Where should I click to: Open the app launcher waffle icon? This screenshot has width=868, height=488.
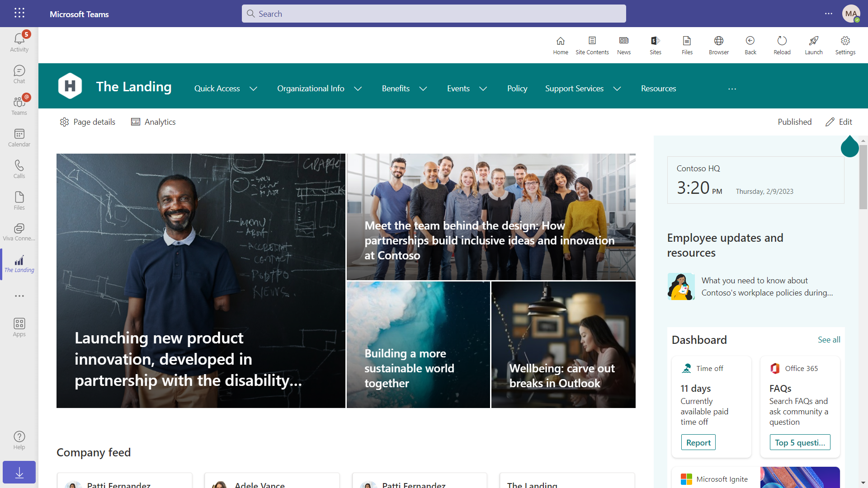point(19,13)
